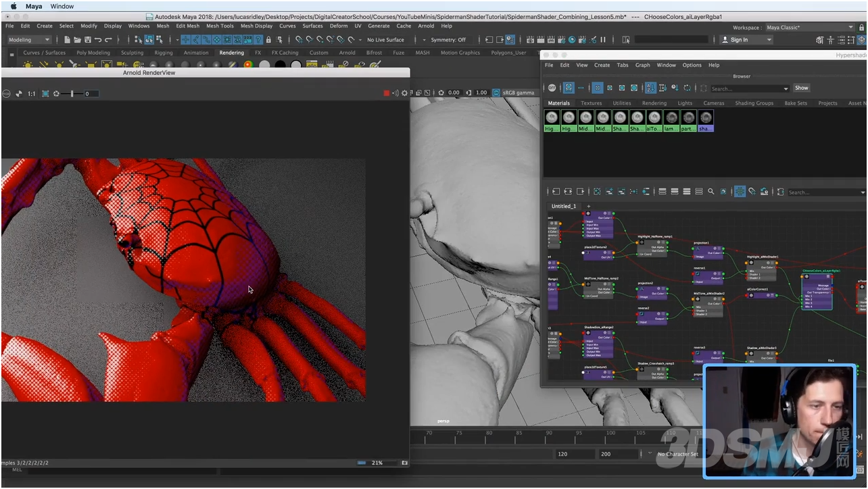
Task: Open the Symmetry: Off dropdown
Action: coord(448,40)
